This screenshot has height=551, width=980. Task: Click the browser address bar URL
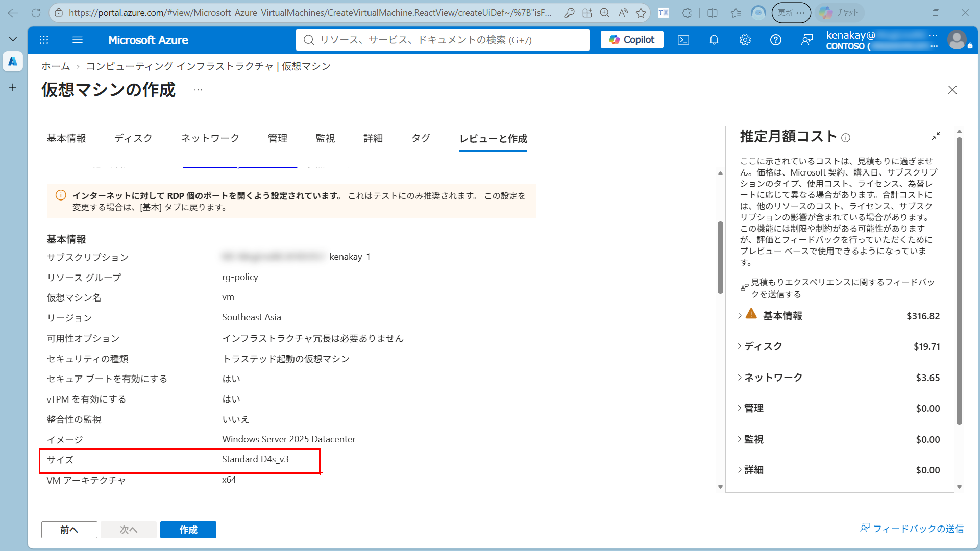coord(310,13)
